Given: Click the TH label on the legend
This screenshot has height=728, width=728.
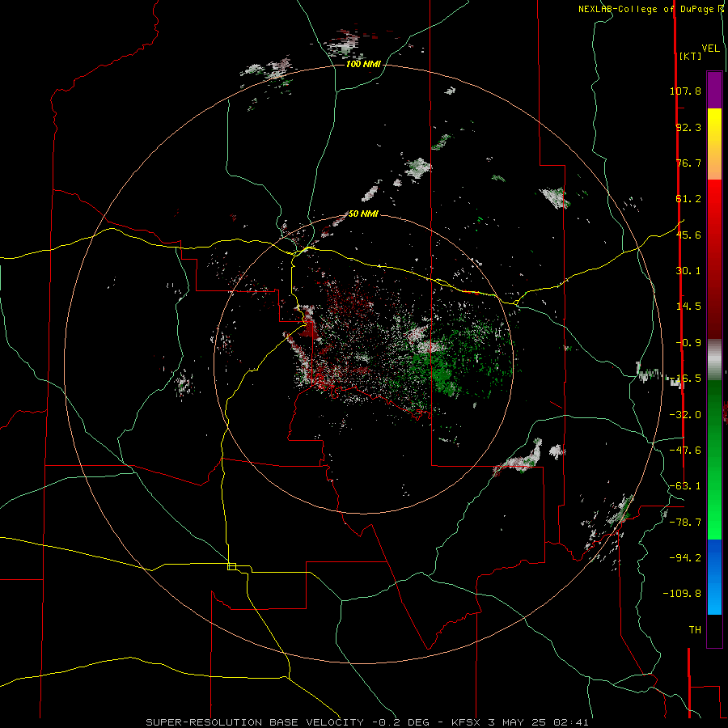Looking at the screenshot, I should (695, 630).
